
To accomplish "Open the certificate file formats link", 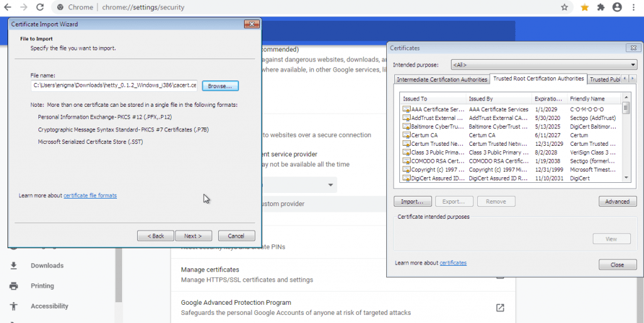I will pos(90,195).
